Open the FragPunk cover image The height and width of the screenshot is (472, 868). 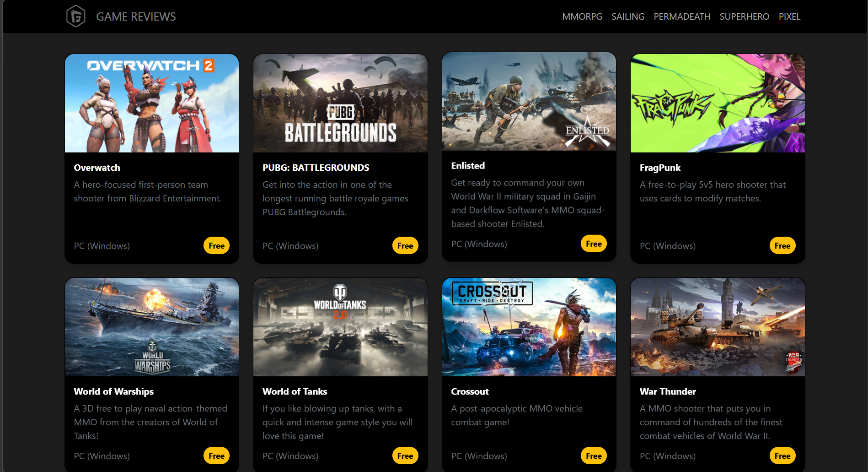[718, 103]
